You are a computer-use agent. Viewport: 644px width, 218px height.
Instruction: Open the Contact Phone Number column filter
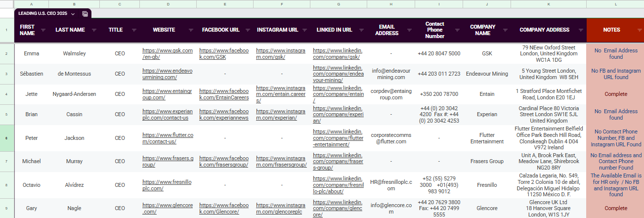pos(457,30)
